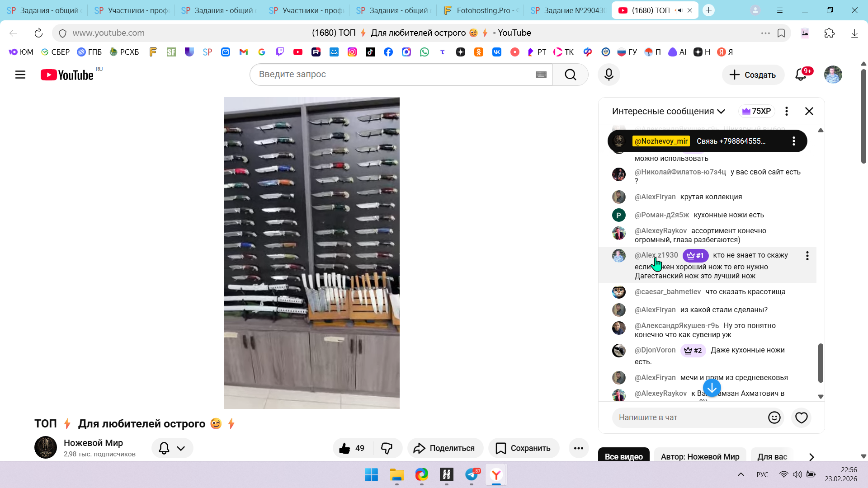Send a heart reaction in chat
868x488 pixels.
(x=801, y=418)
